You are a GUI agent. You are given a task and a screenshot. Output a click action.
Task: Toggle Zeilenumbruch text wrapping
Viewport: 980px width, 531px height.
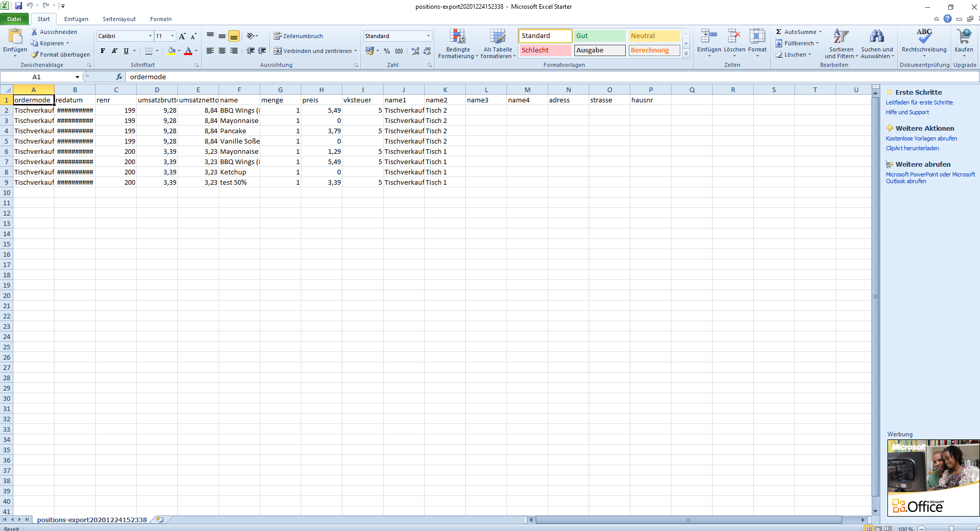[298, 36]
